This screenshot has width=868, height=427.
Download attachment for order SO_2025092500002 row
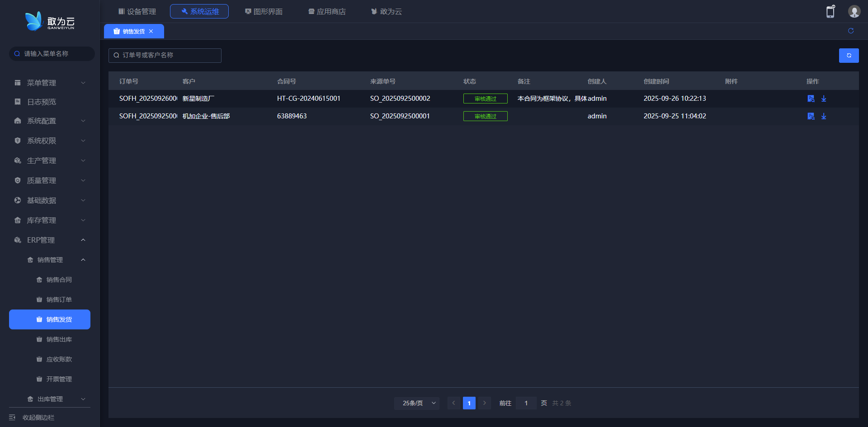[x=824, y=99]
